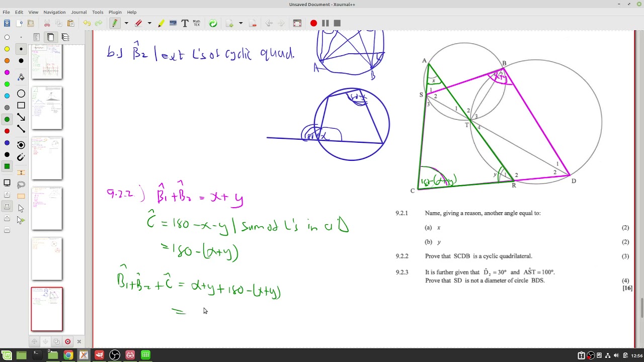Open the Plugin menu
This screenshot has height=362, width=644.
(x=115, y=12)
